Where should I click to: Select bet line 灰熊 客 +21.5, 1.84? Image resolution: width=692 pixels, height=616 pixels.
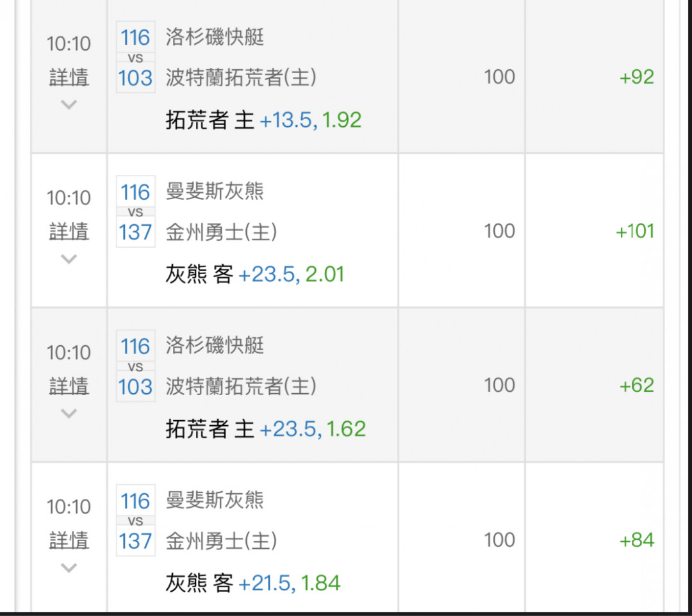[x=252, y=583]
